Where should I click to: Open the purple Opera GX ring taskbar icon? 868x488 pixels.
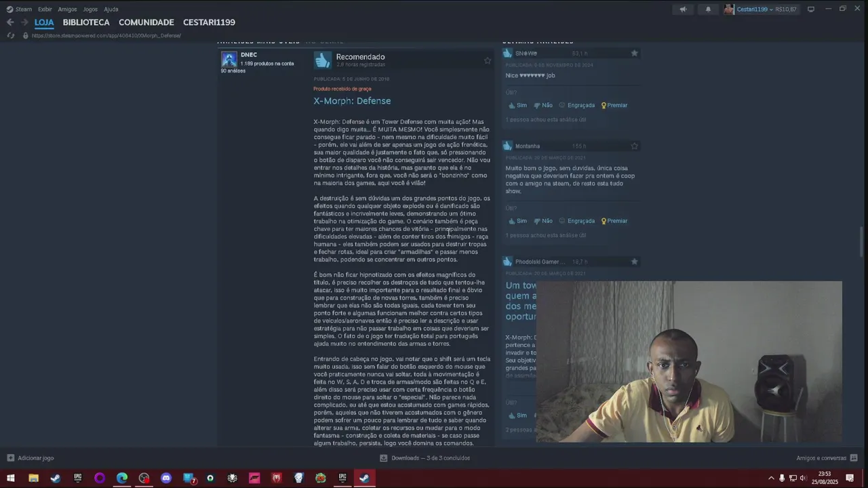tap(100, 478)
